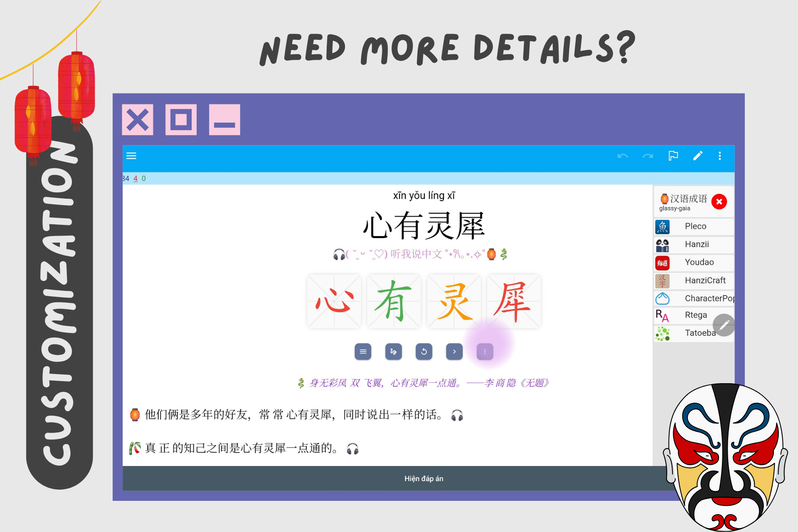Select Youdao from dictionary list
The image size is (798, 532).
(699, 262)
